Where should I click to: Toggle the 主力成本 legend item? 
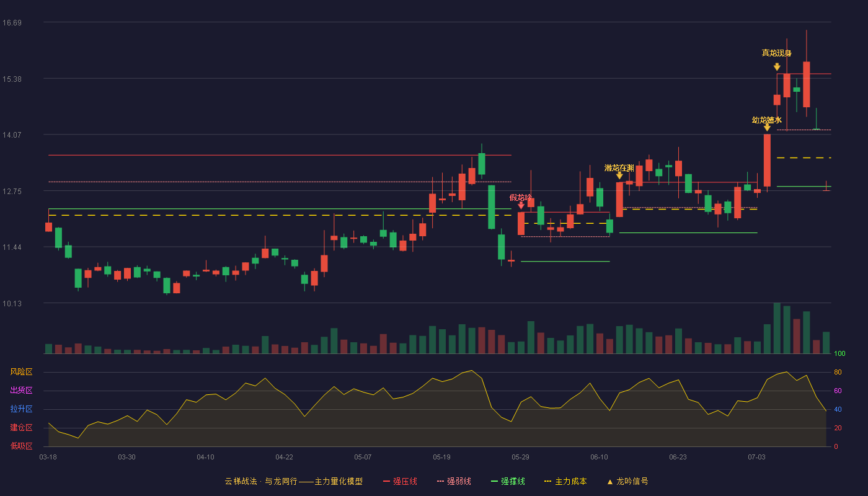click(x=565, y=481)
